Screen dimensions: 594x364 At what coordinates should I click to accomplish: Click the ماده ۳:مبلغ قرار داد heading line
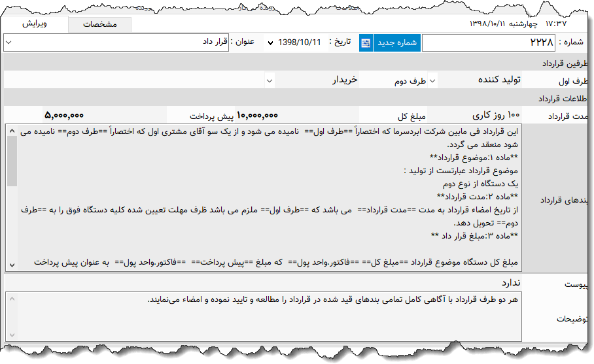click(x=474, y=236)
